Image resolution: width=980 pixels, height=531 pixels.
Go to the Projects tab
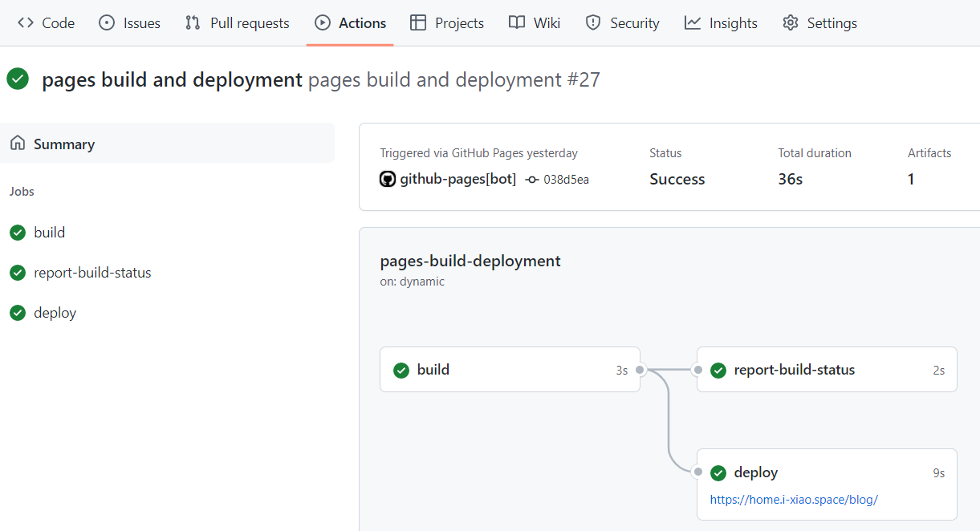447,23
